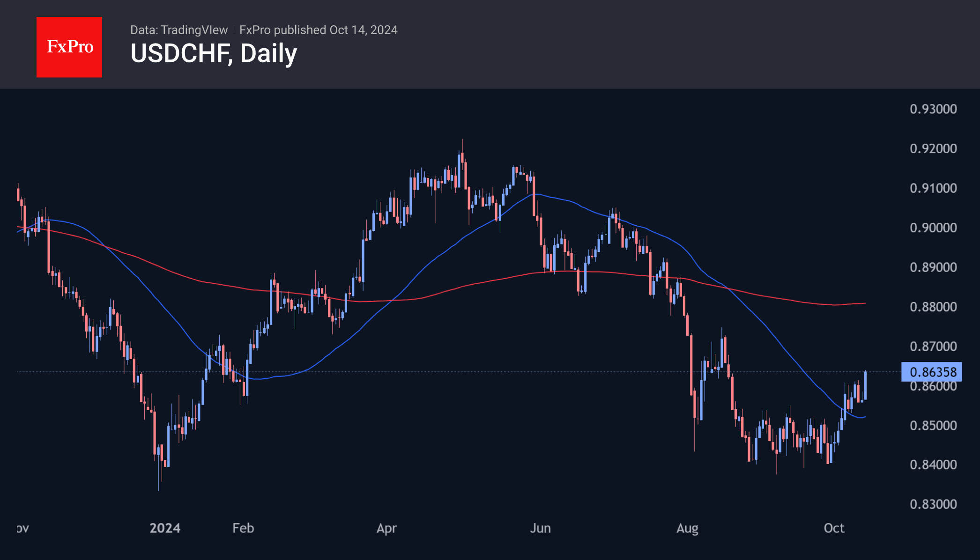The height and width of the screenshot is (560, 980).
Task: Click the 0.85000 price axis label
Action: [933, 426]
